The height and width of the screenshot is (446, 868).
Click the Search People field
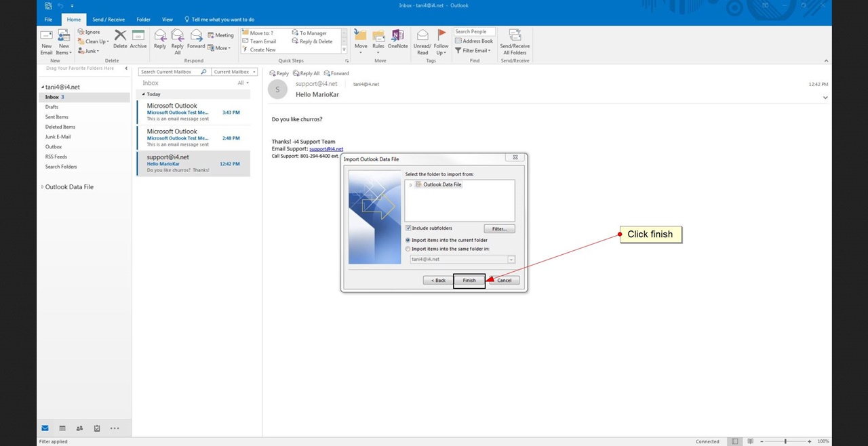475,32
